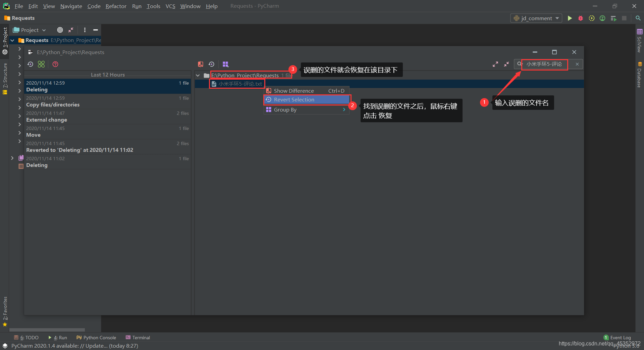The width and height of the screenshot is (644, 350).
Task: Click the Profile run icon
Action: pyautogui.click(x=602, y=18)
